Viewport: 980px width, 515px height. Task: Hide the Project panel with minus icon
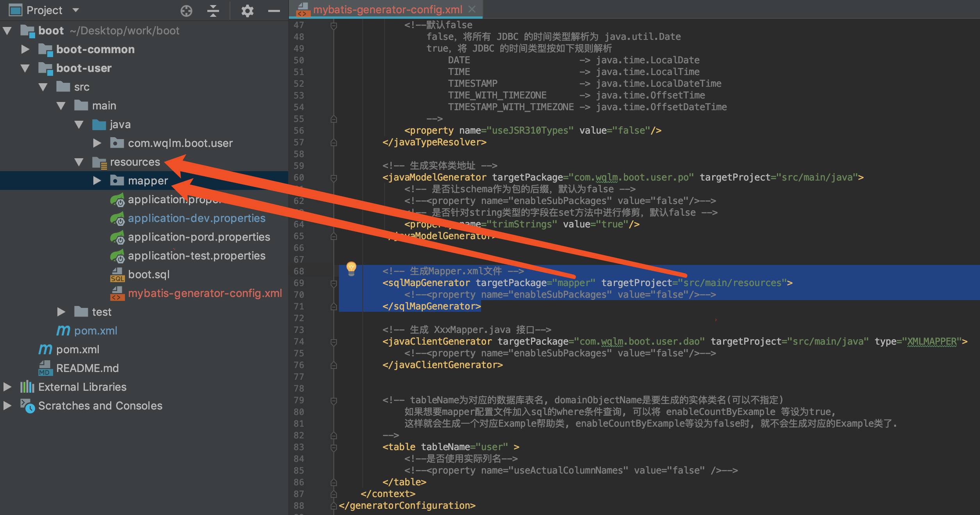274,11
